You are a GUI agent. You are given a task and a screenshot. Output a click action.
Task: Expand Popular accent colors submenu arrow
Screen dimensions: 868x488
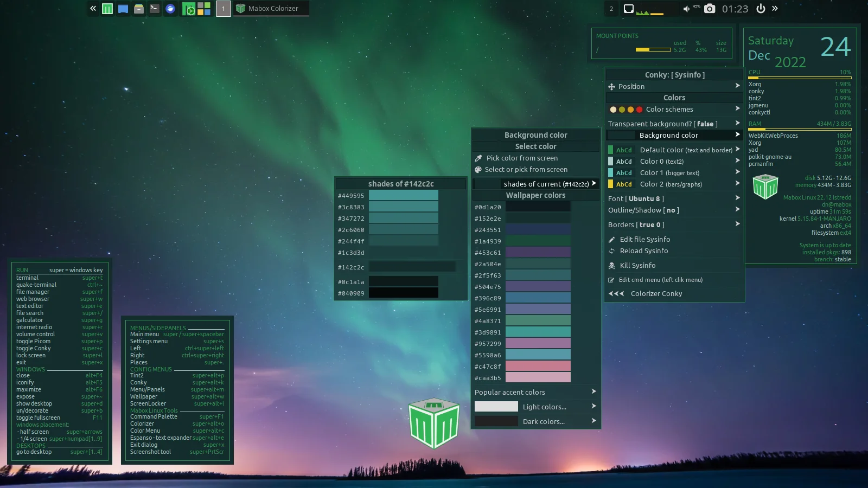pos(594,392)
